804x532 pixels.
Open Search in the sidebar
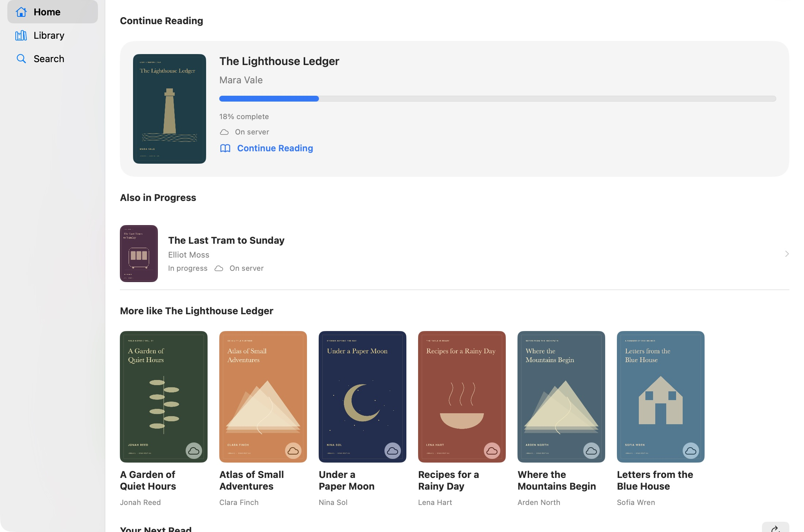pos(53,59)
